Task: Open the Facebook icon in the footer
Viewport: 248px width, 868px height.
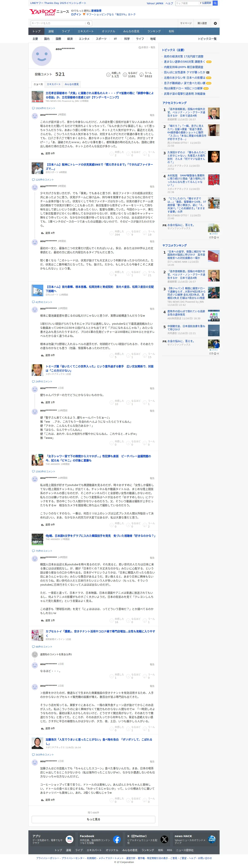Action: [117, 839]
